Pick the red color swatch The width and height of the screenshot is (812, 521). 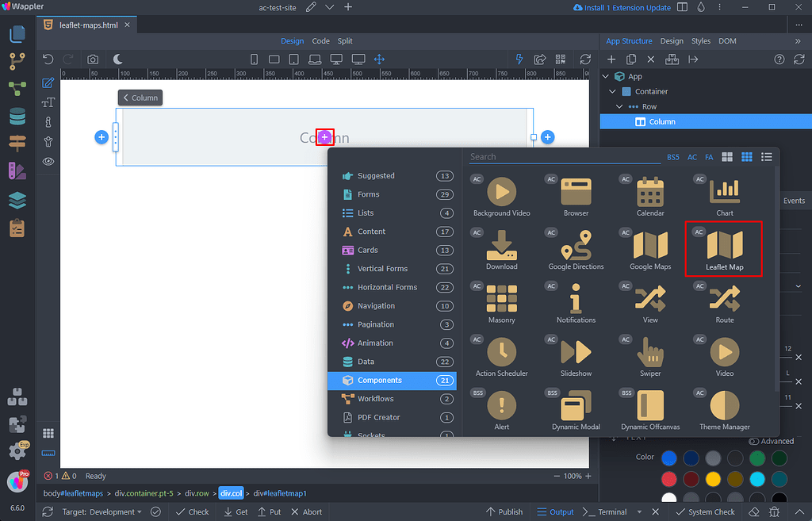click(669, 479)
